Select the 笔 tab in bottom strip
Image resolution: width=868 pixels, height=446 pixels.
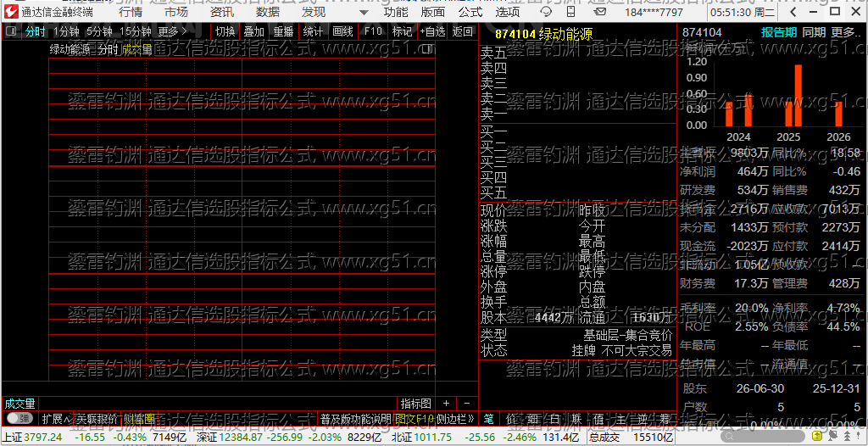tap(489, 418)
